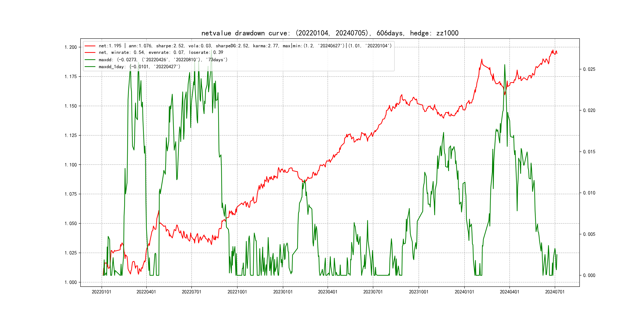The image size is (644, 322).
Task: Select the maxdd_1day legend text
Action: pos(139,67)
